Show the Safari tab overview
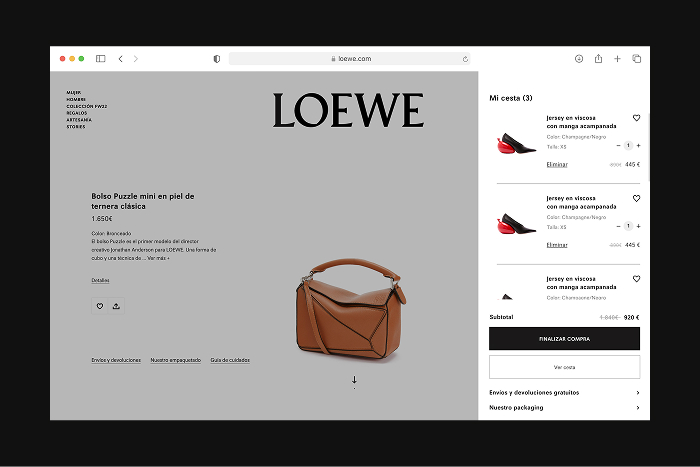The width and height of the screenshot is (700, 467). 636,59
